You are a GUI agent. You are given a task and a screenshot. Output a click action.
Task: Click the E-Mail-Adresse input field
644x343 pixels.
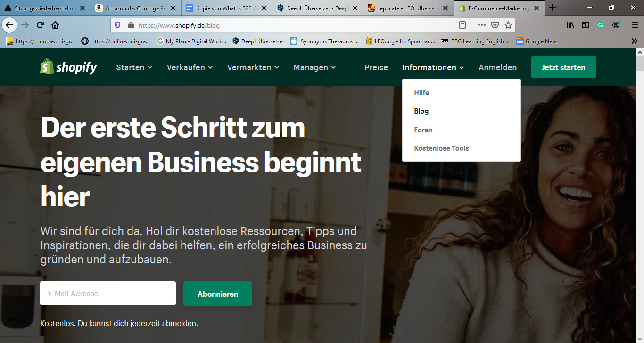(108, 294)
